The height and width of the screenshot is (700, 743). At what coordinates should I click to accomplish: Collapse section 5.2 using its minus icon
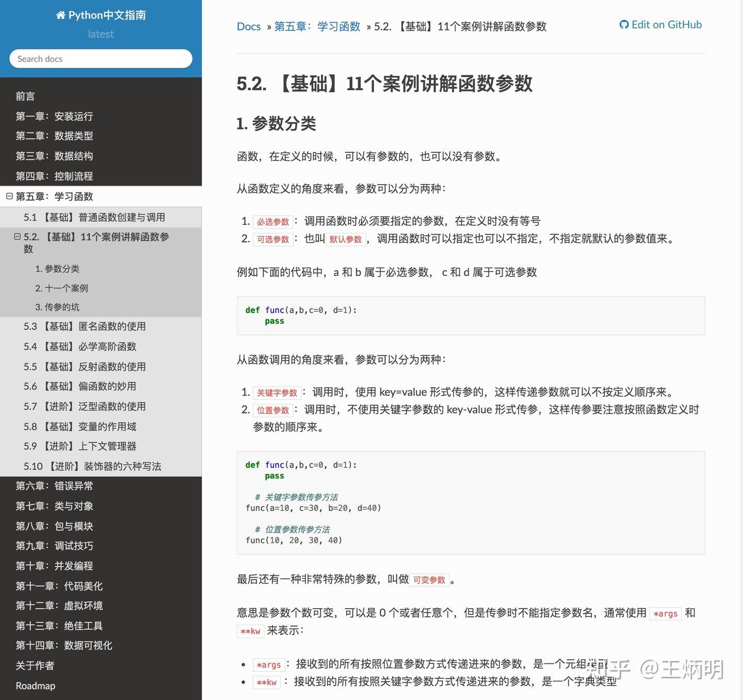[x=18, y=237]
